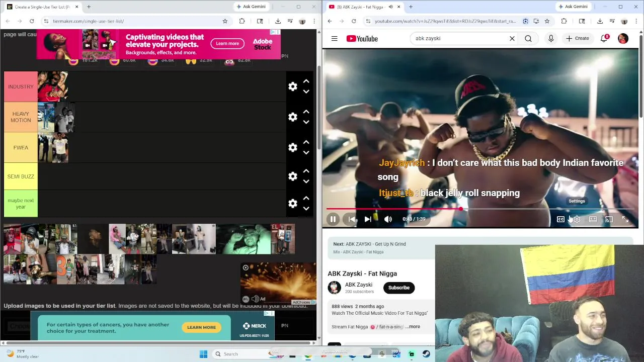Screen dimensions: 644x362
Task: Move HEAVY MOTION row down with chevron
Action: point(306,122)
